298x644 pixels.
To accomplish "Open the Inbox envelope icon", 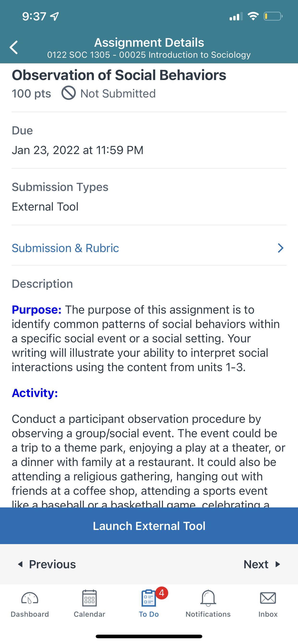I will pyautogui.click(x=268, y=598).
